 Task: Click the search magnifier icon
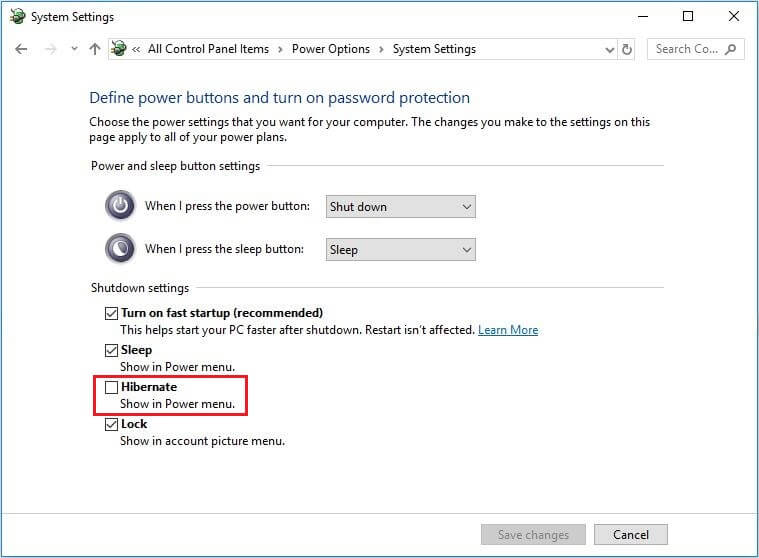tap(730, 49)
